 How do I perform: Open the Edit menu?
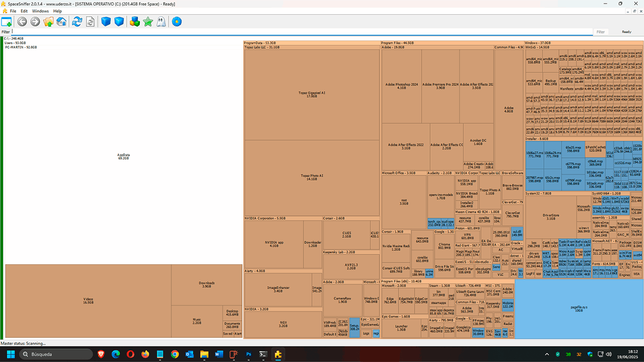pyautogui.click(x=24, y=11)
